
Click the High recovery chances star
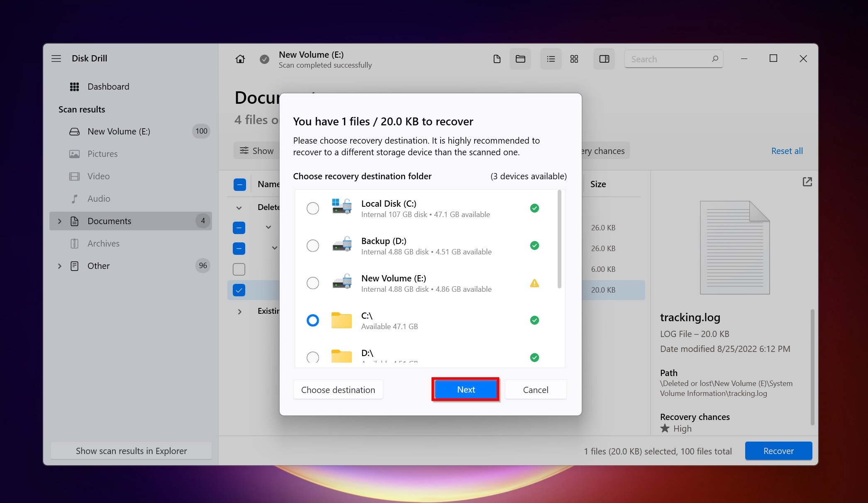[x=665, y=428]
